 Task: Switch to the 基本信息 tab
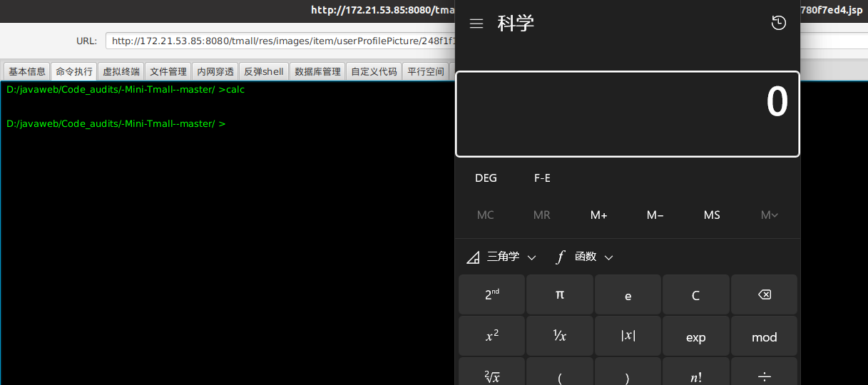pos(27,71)
